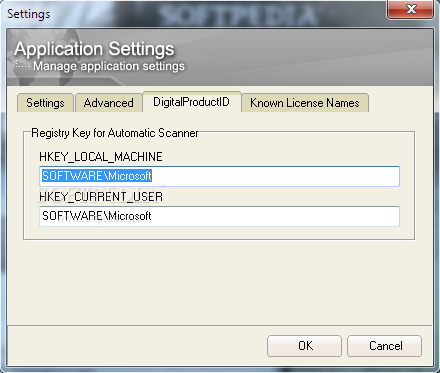Click the HKEY_LOCAL_MACHINE registry path field
Image resolution: width=440 pixels, height=373 pixels.
coord(219,176)
